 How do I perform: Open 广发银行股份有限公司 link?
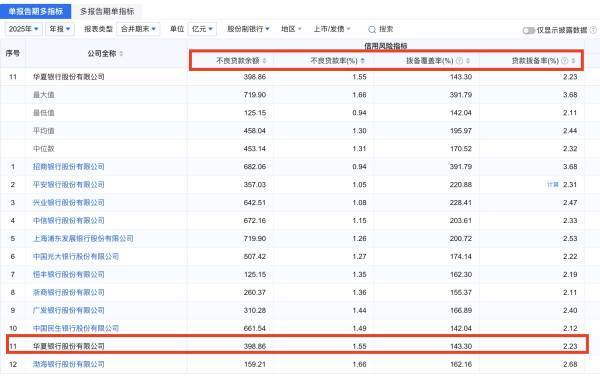point(68,310)
